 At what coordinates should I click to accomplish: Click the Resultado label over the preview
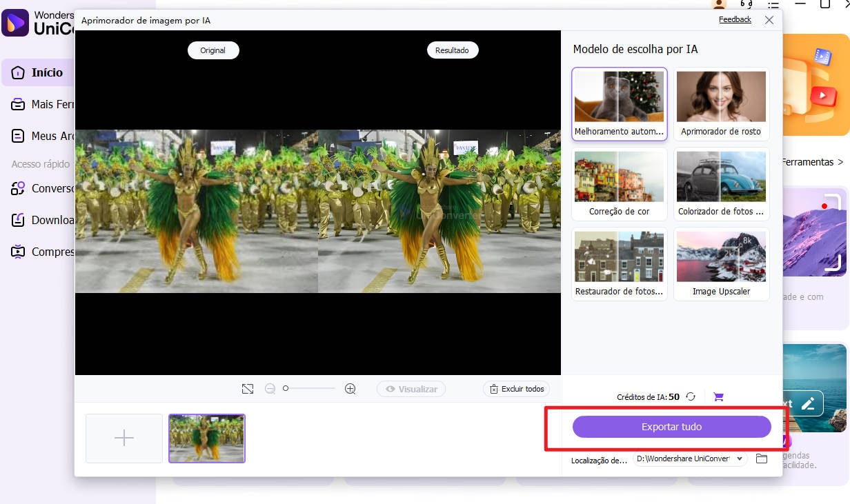coord(453,50)
